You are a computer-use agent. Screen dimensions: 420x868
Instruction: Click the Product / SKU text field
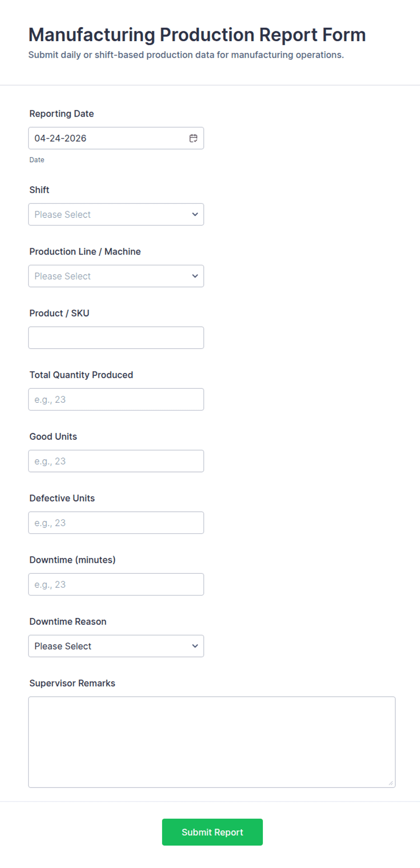[x=116, y=337]
